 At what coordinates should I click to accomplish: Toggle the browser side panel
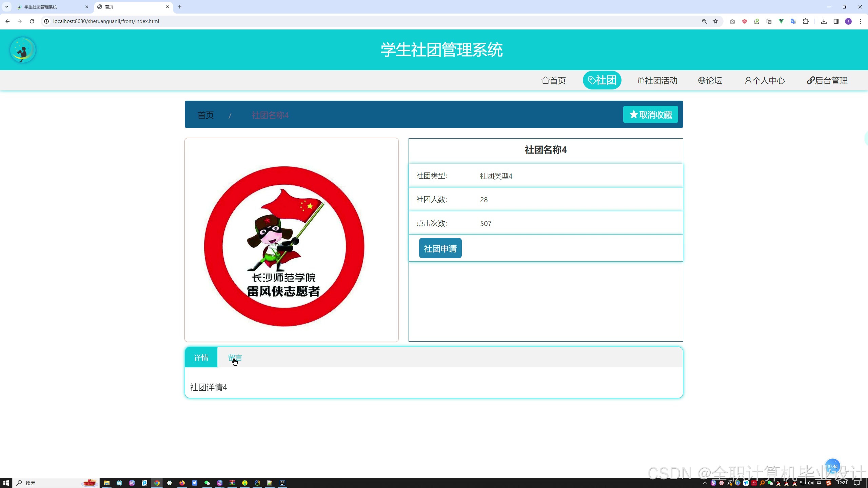(x=836, y=21)
